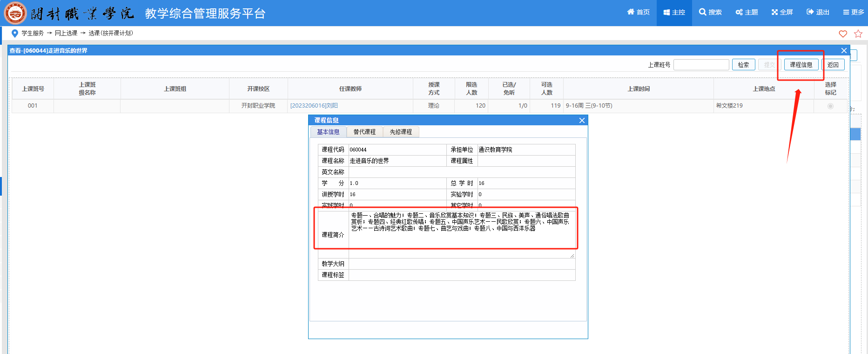Click the 检索 search button
868x354 pixels.
click(743, 65)
